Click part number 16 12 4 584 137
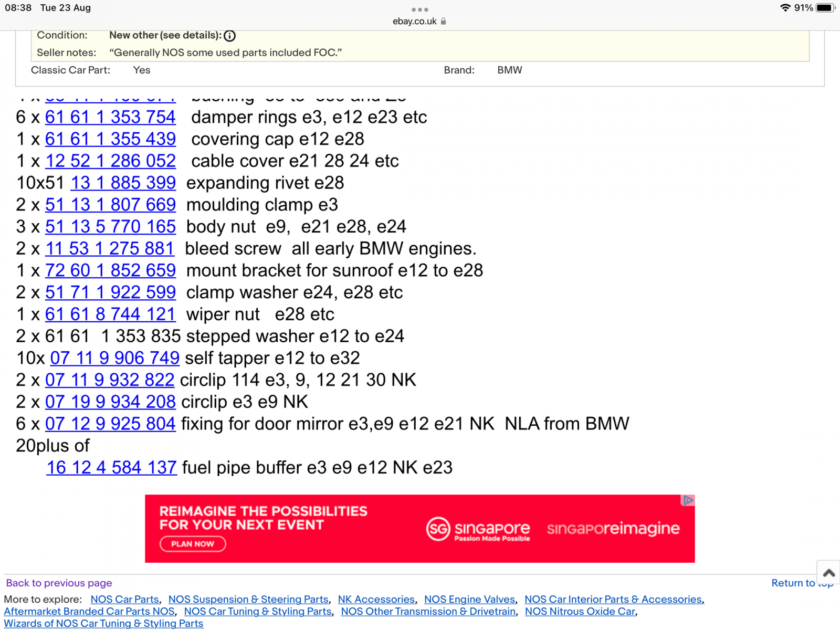The image size is (840, 630). [111, 467]
